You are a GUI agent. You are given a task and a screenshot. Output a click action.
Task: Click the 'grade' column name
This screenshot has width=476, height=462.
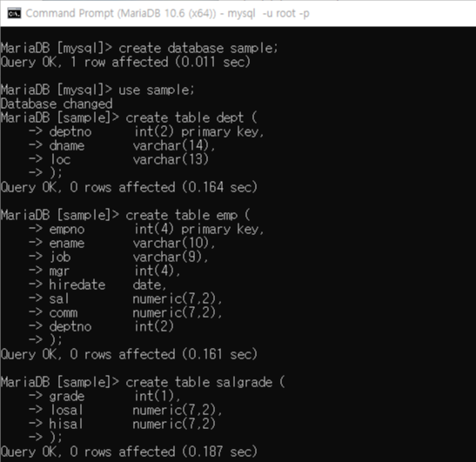click(x=67, y=397)
